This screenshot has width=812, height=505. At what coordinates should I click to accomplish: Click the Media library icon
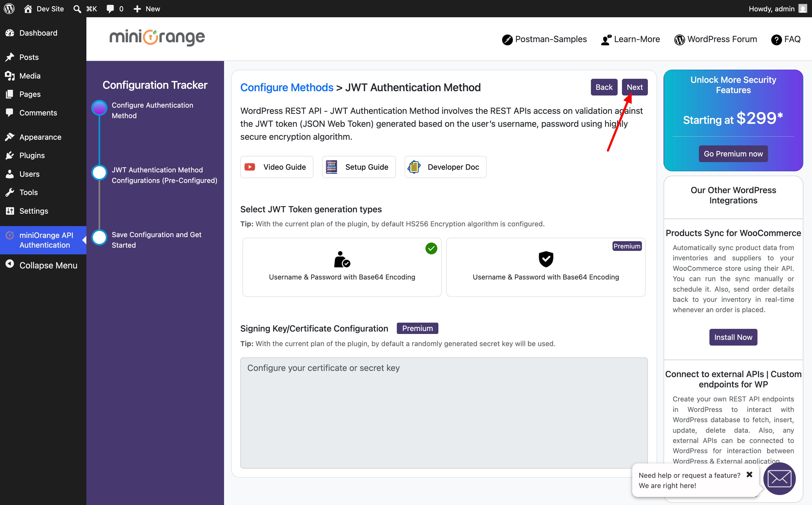[10, 76]
